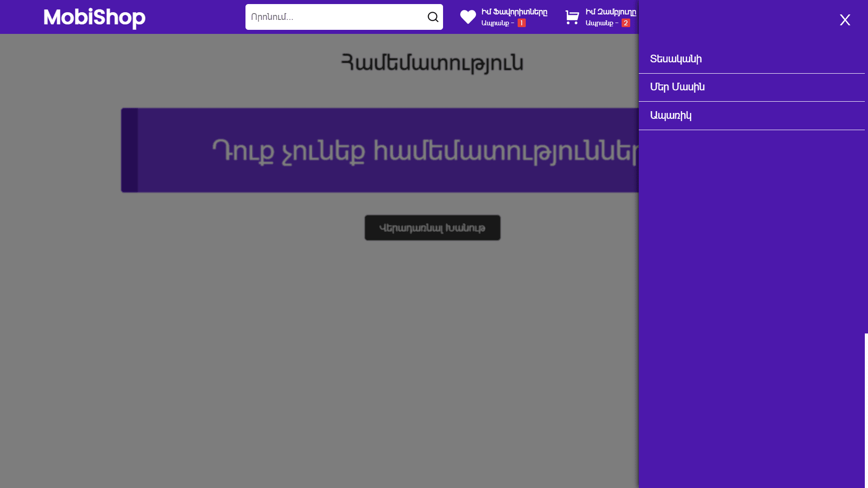Click the shopping cart icon
The height and width of the screenshot is (488, 868).
[x=572, y=17]
